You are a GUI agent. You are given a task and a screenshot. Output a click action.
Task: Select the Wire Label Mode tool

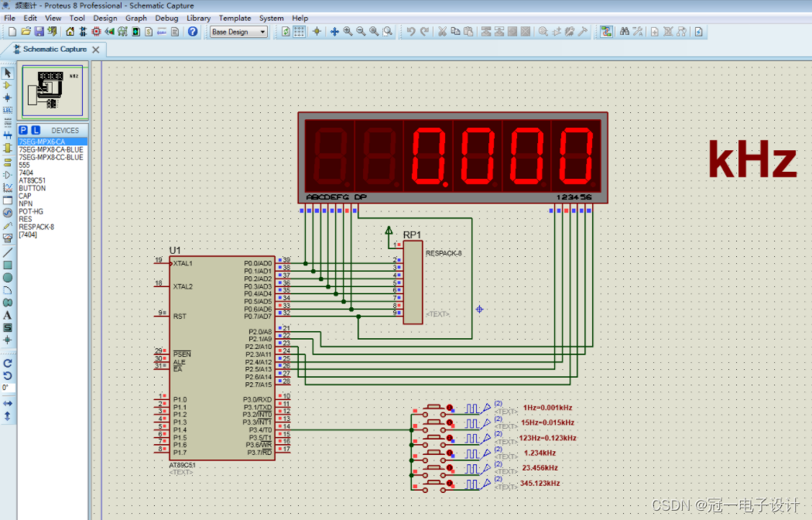coord(8,110)
